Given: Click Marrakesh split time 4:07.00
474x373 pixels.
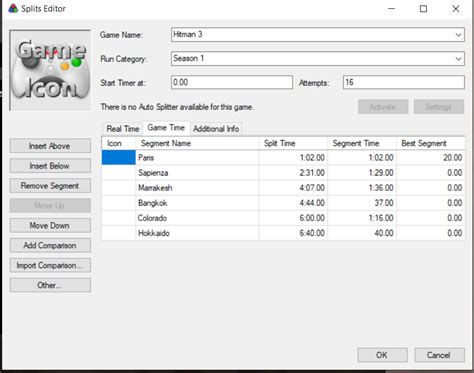Looking at the screenshot, I should point(293,188).
